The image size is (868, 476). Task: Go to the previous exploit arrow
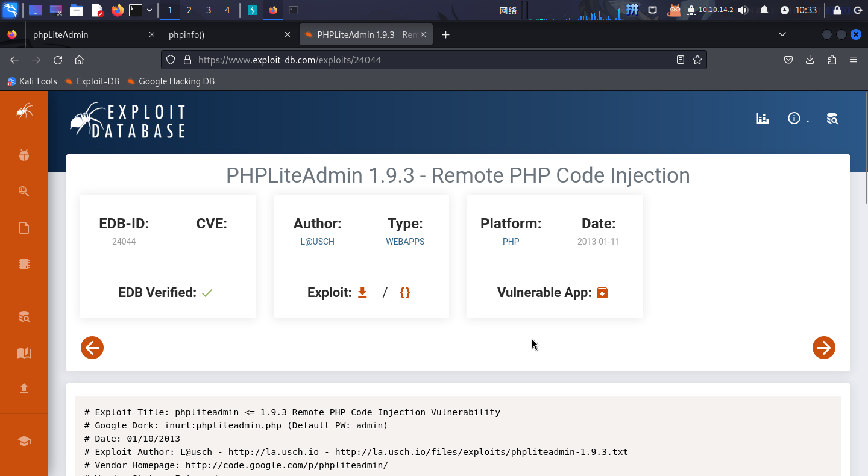point(92,348)
